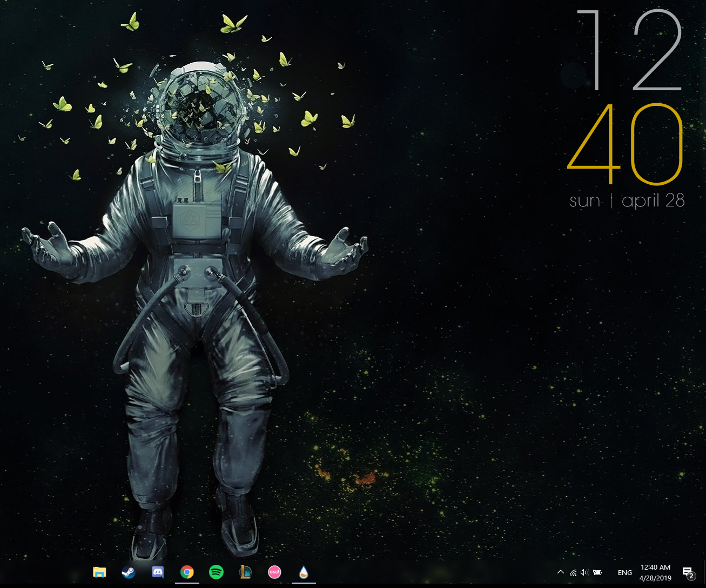The width and height of the screenshot is (706, 588).
Task: Open the ENG language selector
Action: point(624,572)
